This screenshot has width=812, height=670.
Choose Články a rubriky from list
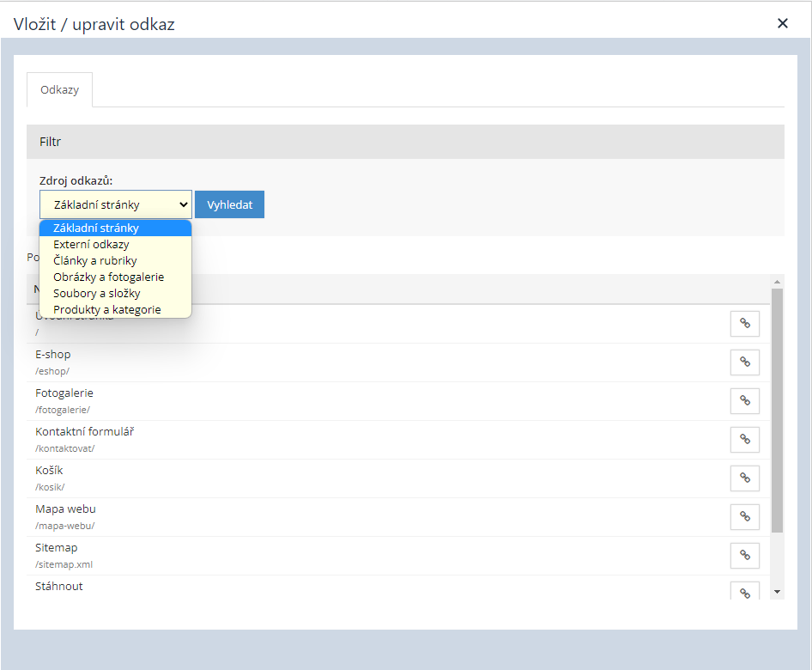click(x=94, y=260)
